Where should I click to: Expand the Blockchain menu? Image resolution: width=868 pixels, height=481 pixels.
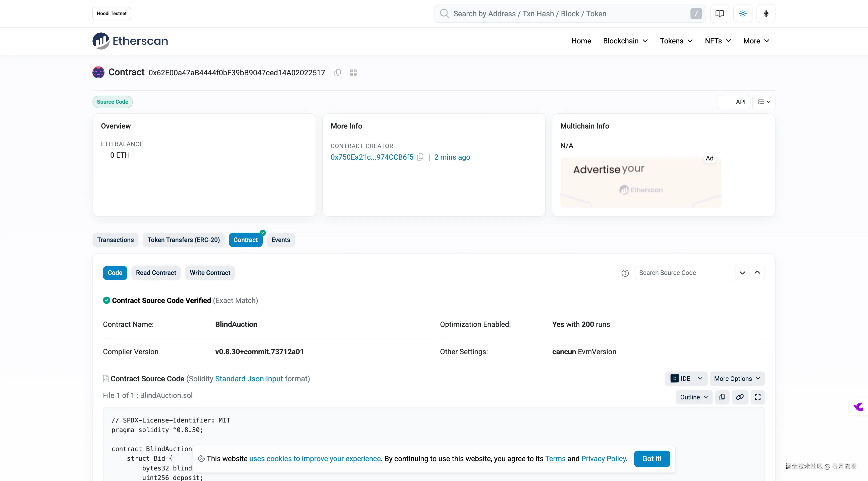pos(625,41)
